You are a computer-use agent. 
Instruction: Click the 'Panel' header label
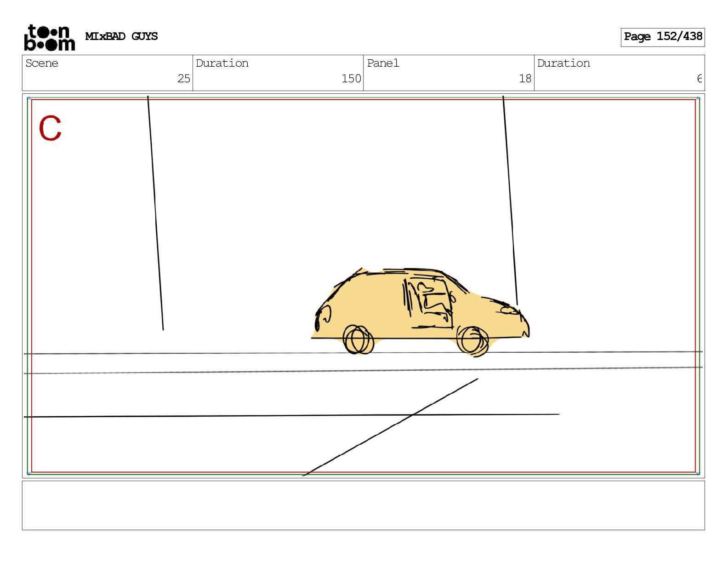383,63
